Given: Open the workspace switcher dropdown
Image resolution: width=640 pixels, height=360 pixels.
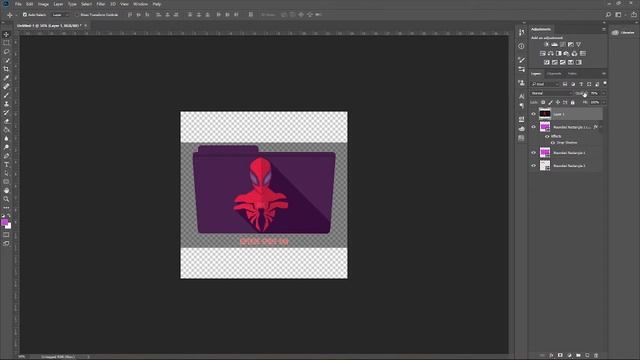Looking at the screenshot, I should [618, 15].
